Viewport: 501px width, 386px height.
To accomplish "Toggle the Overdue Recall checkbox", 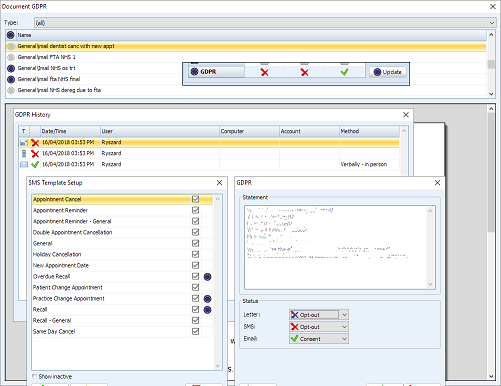I will click(x=195, y=276).
